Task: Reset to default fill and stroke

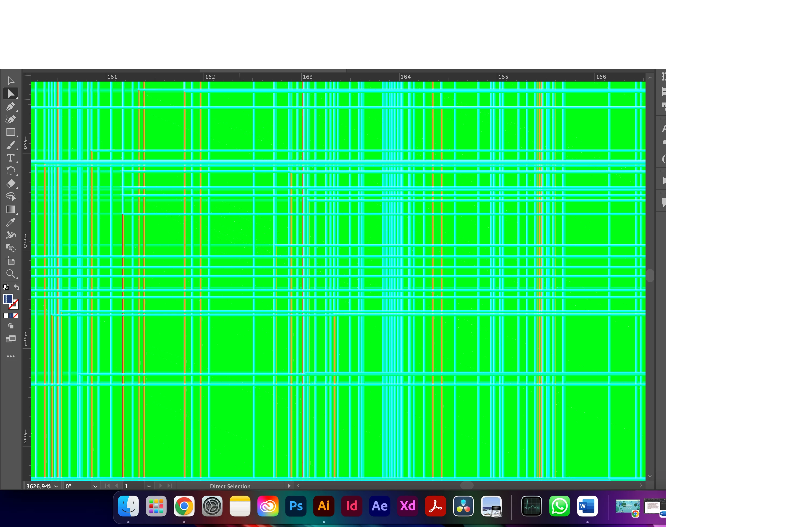Action: 6,287
